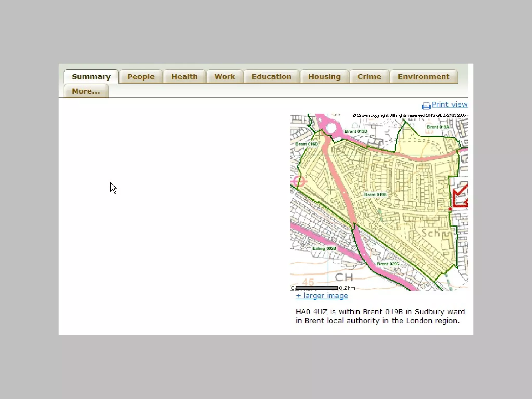Select the Environment tab
This screenshot has width=532, height=399.
pos(423,77)
